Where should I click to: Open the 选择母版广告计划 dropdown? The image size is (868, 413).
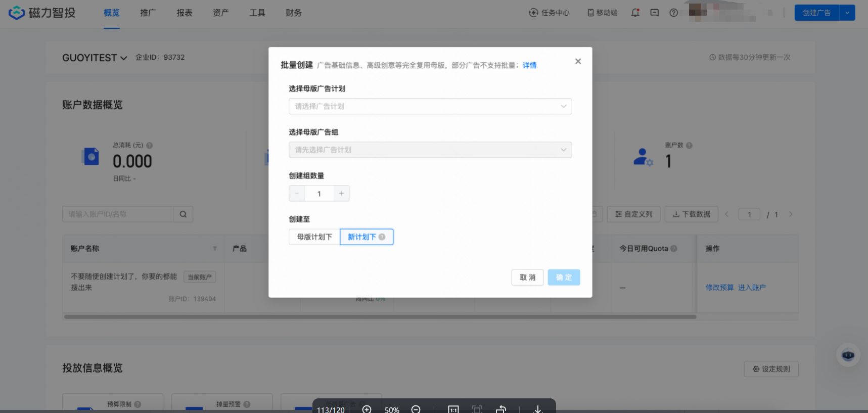[x=430, y=106]
